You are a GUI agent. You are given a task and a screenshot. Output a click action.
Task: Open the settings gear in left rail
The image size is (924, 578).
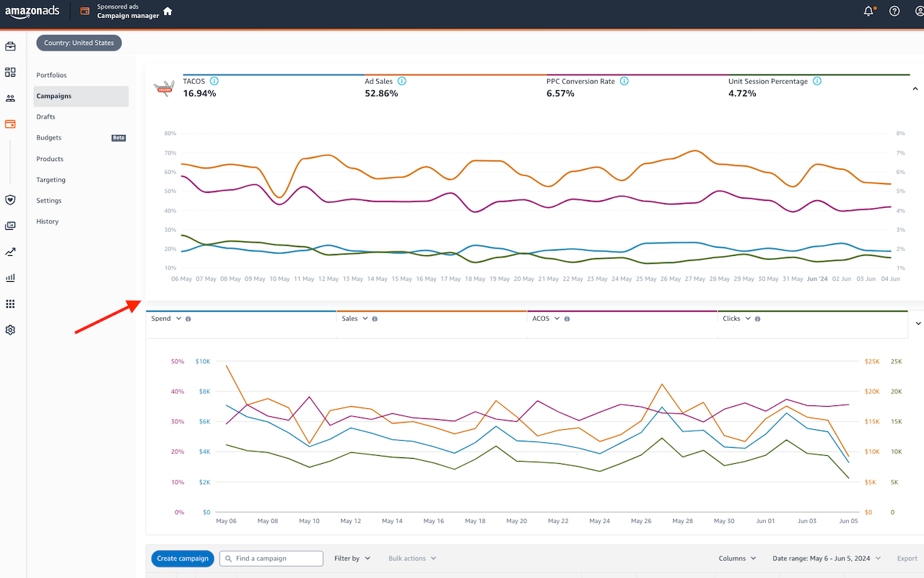coord(10,330)
